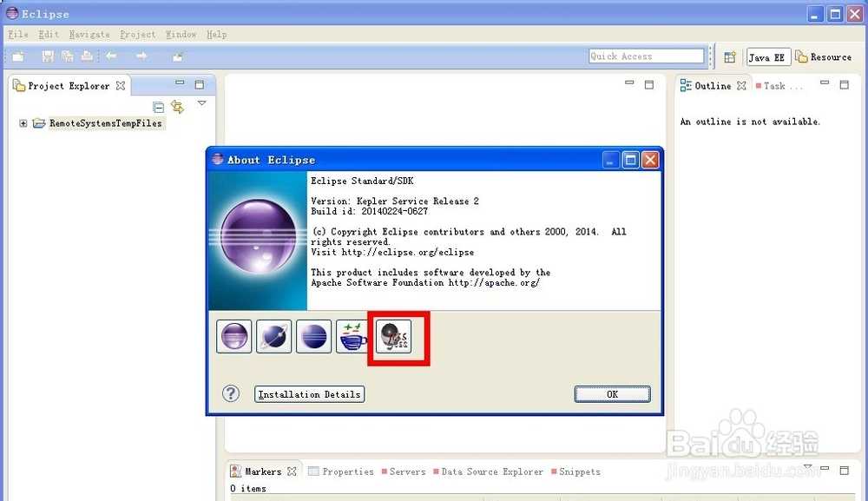Maximize the bottom Markers panel

(845, 470)
